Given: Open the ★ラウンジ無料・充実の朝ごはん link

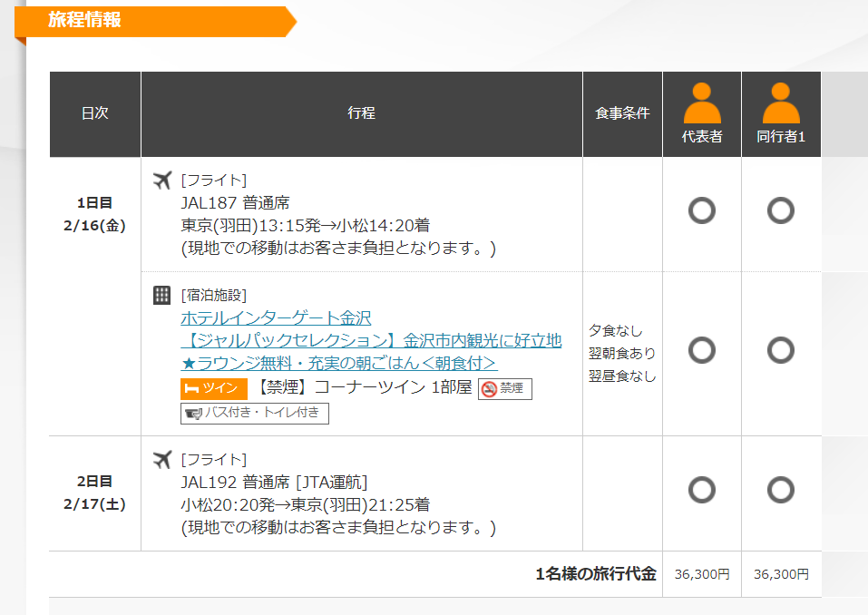Looking at the screenshot, I should (x=339, y=363).
